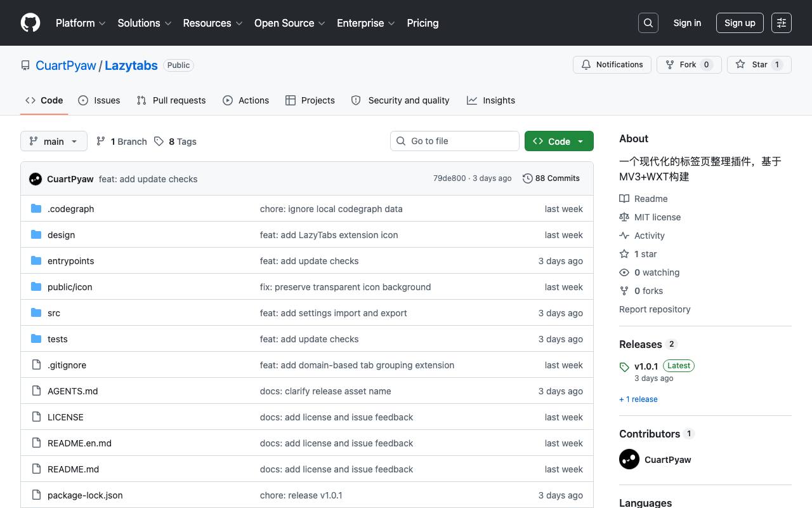Click the star icon beside 1 star
812x508 pixels.
(624, 253)
